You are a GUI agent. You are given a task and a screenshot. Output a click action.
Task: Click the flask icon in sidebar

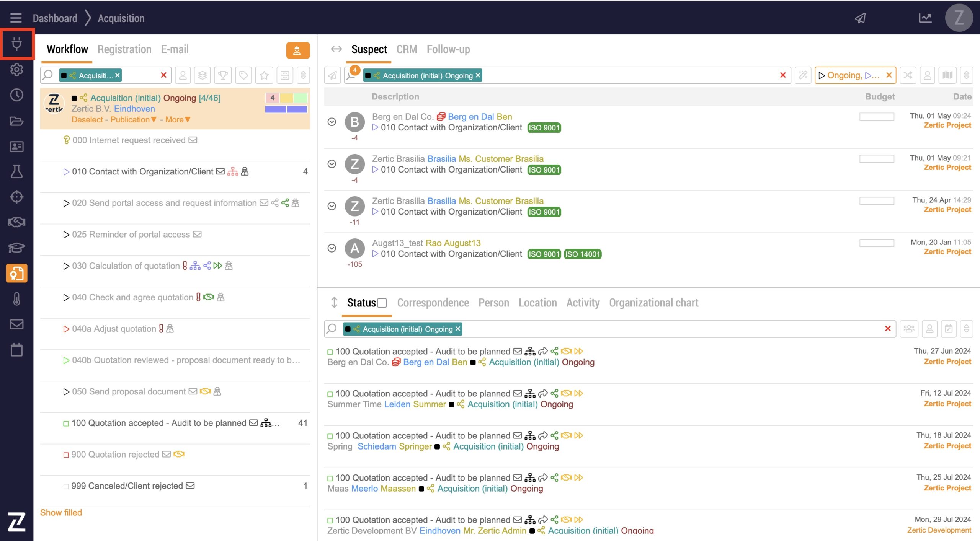16,171
